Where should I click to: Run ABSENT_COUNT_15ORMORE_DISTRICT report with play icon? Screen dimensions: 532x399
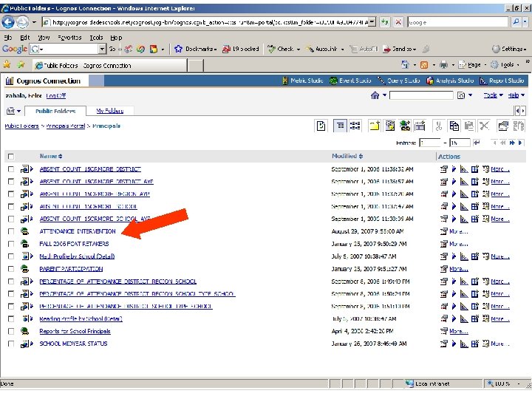click(454, 169)
